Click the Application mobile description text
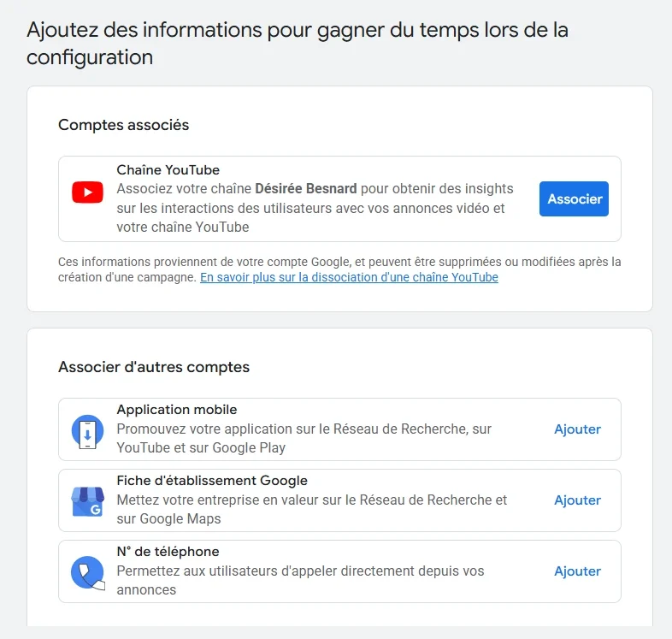 [x=304, y=438]
